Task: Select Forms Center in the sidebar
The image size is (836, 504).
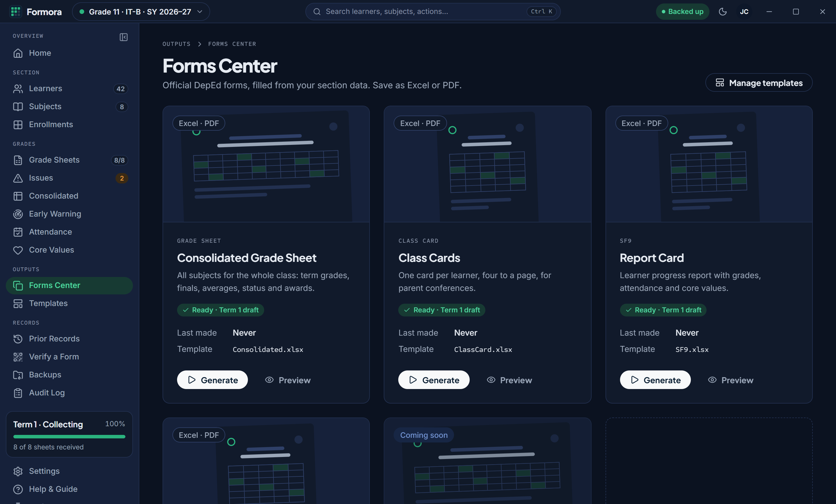Action: click(x=70, y=285)
